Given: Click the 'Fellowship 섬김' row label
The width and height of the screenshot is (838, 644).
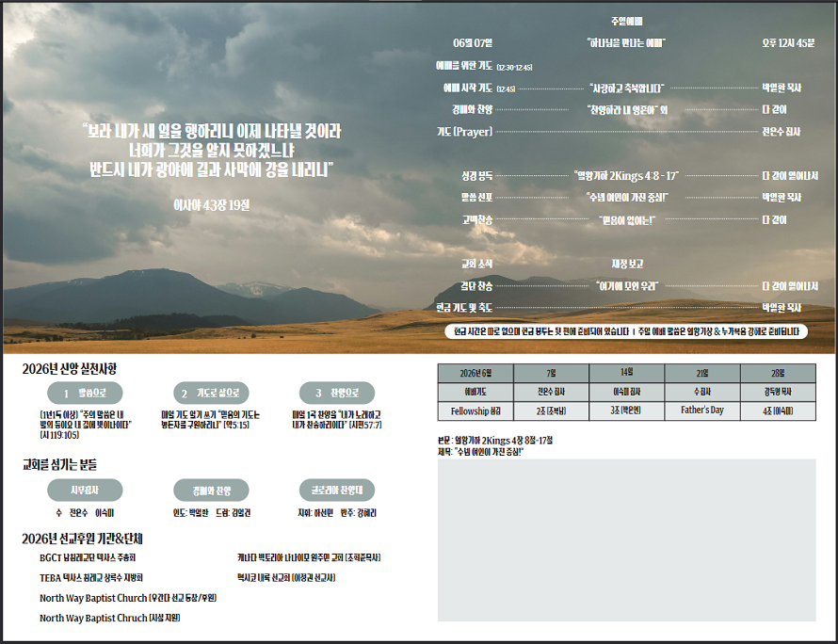Looking at the screenshot, I should pos(475,411).
